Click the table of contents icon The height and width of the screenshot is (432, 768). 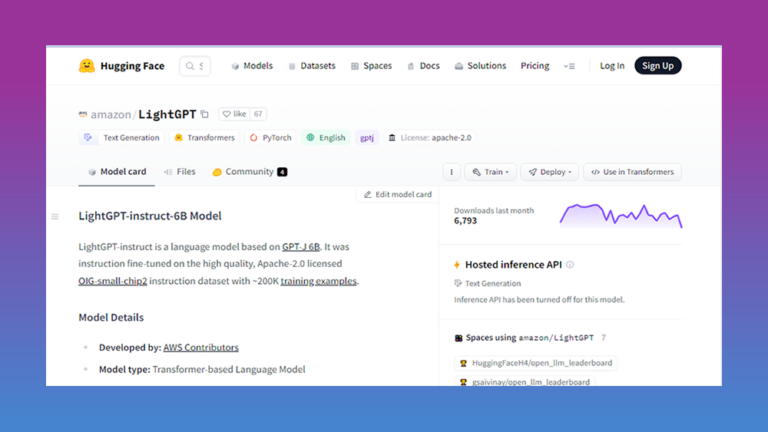pyautogui.click(x=55, y=216)
